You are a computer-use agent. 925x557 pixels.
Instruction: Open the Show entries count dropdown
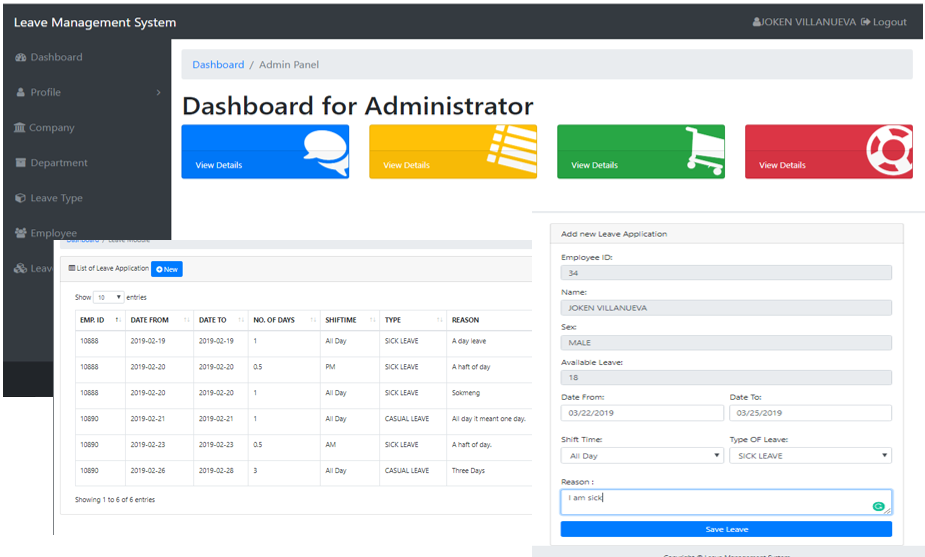point(109,297)
